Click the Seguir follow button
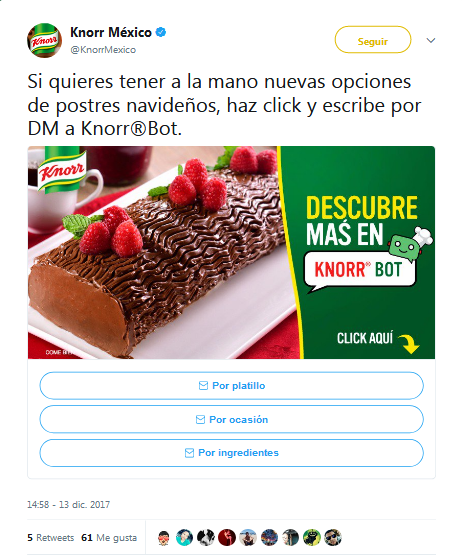Image resolution: width=462 pixels, height=560 pixels. pyautogui.click(x=373, y=40)
